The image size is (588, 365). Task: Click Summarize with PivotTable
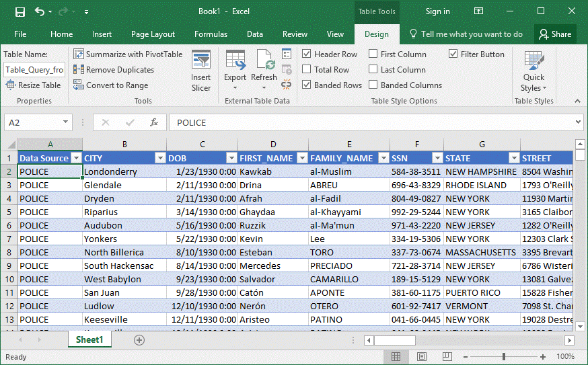point(128,54)
